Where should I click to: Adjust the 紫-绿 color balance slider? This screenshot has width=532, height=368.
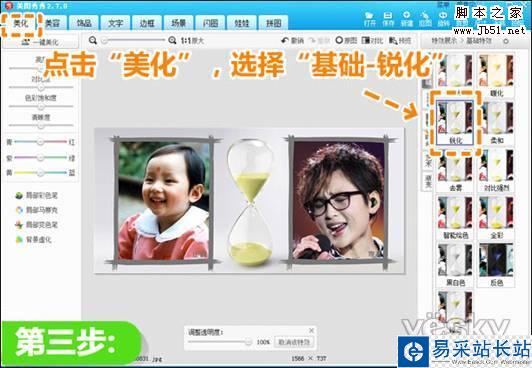coord(41,157)
